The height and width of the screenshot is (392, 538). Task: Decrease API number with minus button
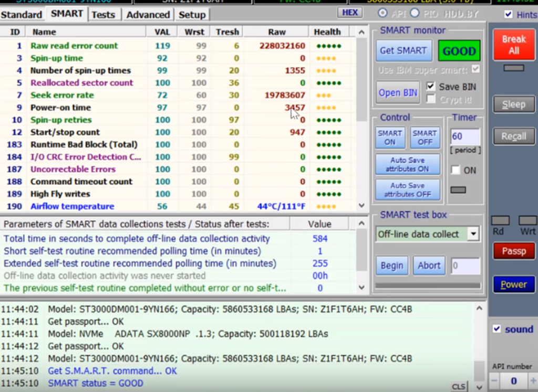pyautogui.click(x=494, y=380)
